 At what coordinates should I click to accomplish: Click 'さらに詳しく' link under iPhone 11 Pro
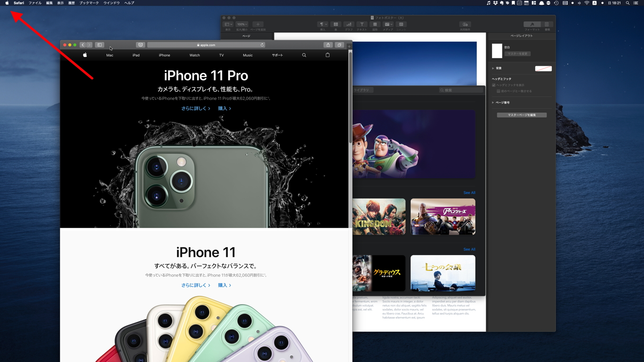[196, 108]
